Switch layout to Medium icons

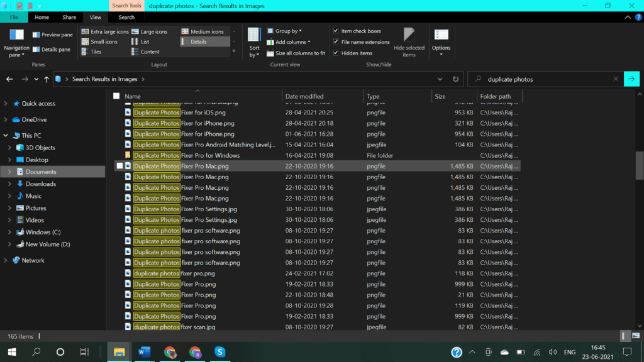203,31
